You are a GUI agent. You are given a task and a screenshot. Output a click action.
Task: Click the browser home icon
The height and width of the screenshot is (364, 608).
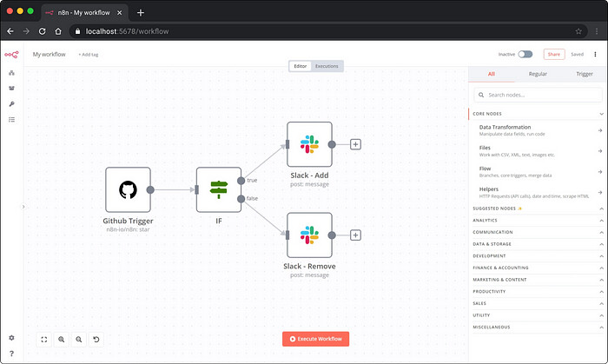coord(58,31)
